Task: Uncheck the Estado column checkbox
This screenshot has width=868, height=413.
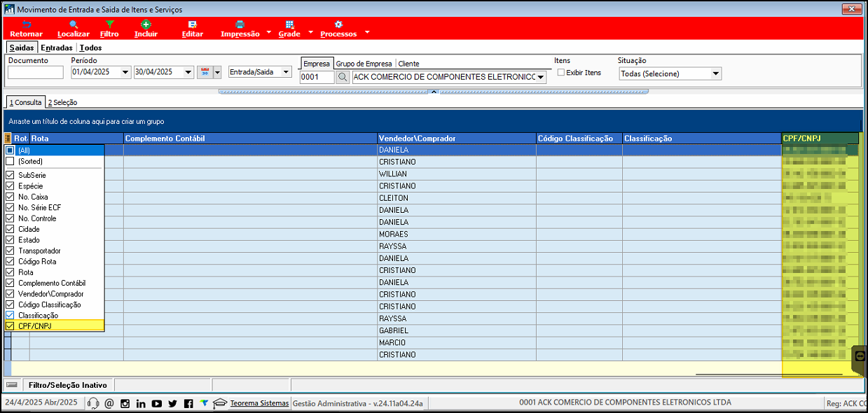Action: coord(10,240)
